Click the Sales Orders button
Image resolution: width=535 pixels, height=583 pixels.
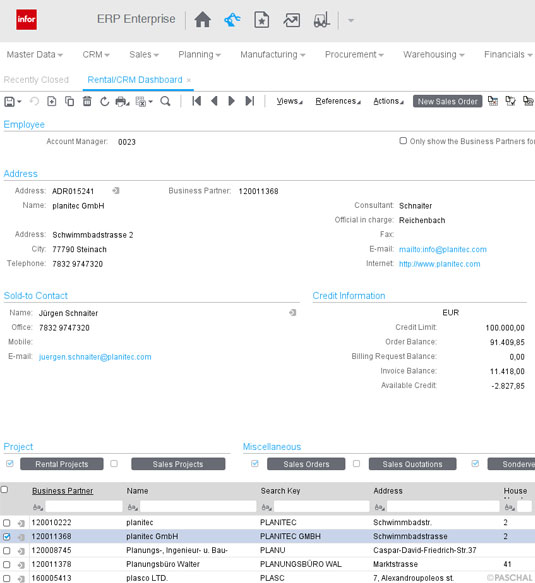point(306,464)
